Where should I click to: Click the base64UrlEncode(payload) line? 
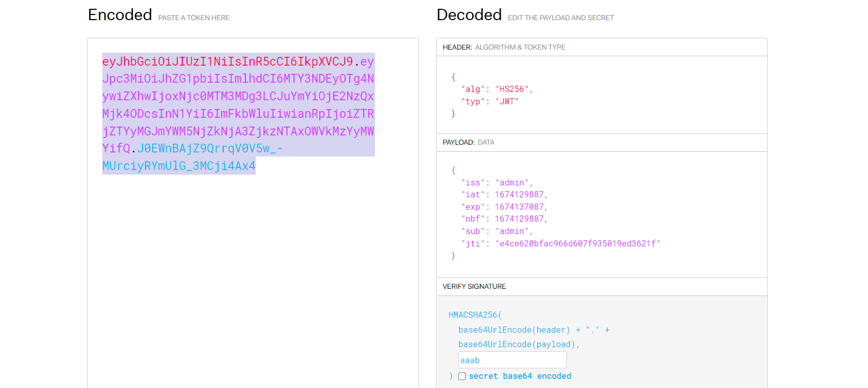518,344
